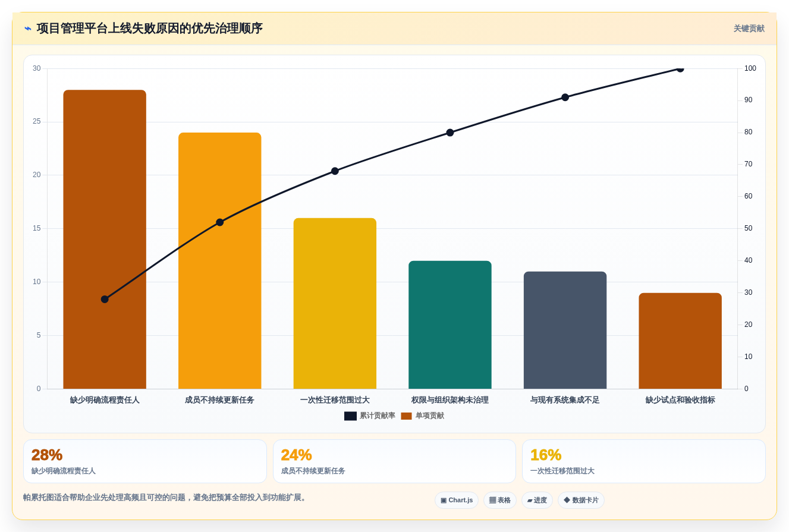
Task: Click line point above 缺少明确流程责任人 bar
Action: pyautogui.click(x=105, y=299)
